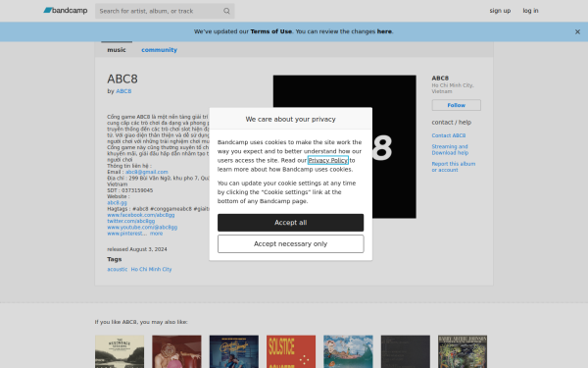Screen dimensions: 588x368
Task: Click the search magnifier icon
Action: click(226, 11)
